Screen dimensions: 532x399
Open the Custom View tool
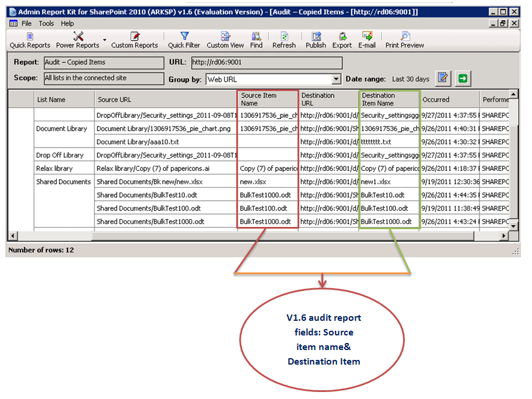[225, 41]
